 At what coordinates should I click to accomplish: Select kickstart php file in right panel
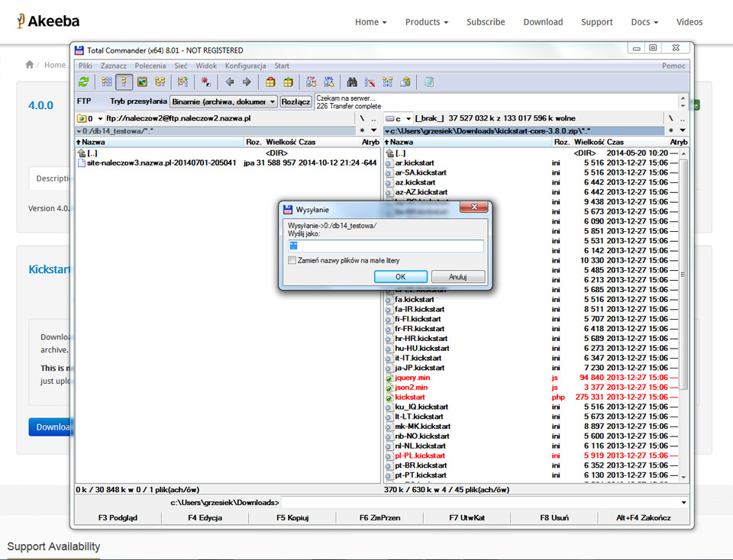click(x=531, y=397)
